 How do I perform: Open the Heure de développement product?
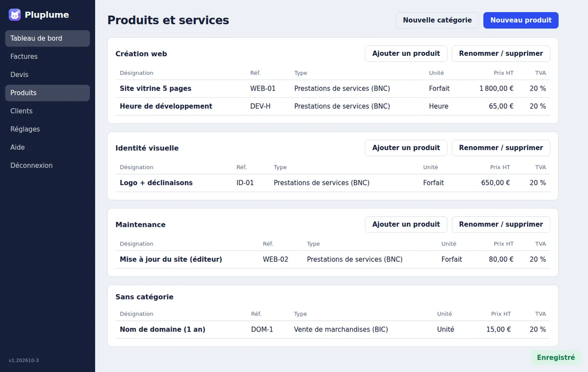coord(166,106)
